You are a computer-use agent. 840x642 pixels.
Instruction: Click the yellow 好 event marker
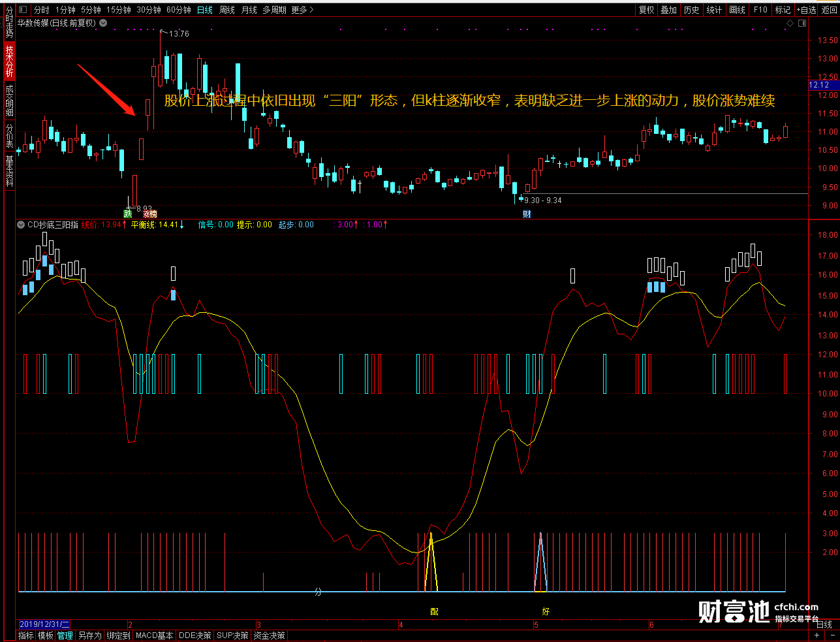click(x=546, y=611)
